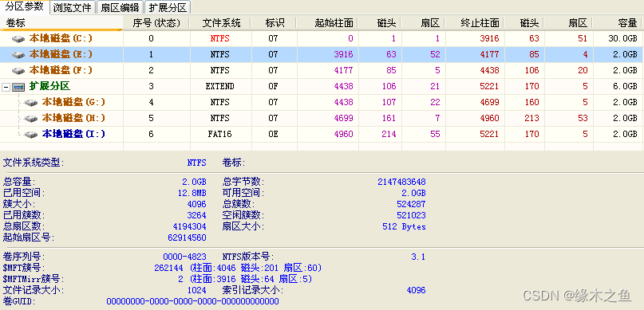Image resolution: width=644 pixels, height=310 pixels.
Task: Select the 本地磁盘(C:) partition row
Action: [322, 39]
